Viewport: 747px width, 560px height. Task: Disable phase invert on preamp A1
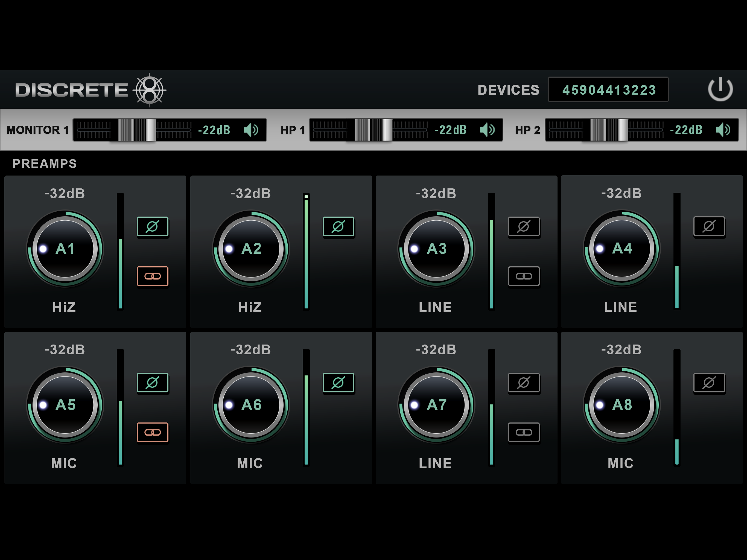coord(152,226)
